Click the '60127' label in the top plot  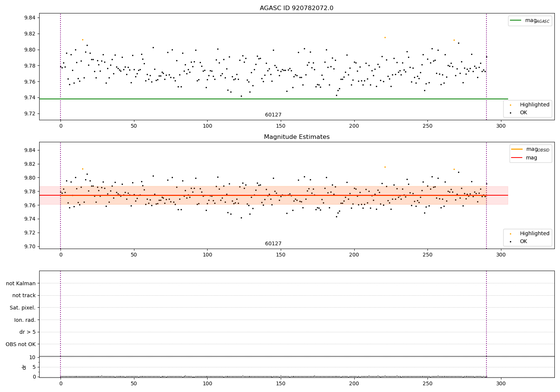coord(273,115)
